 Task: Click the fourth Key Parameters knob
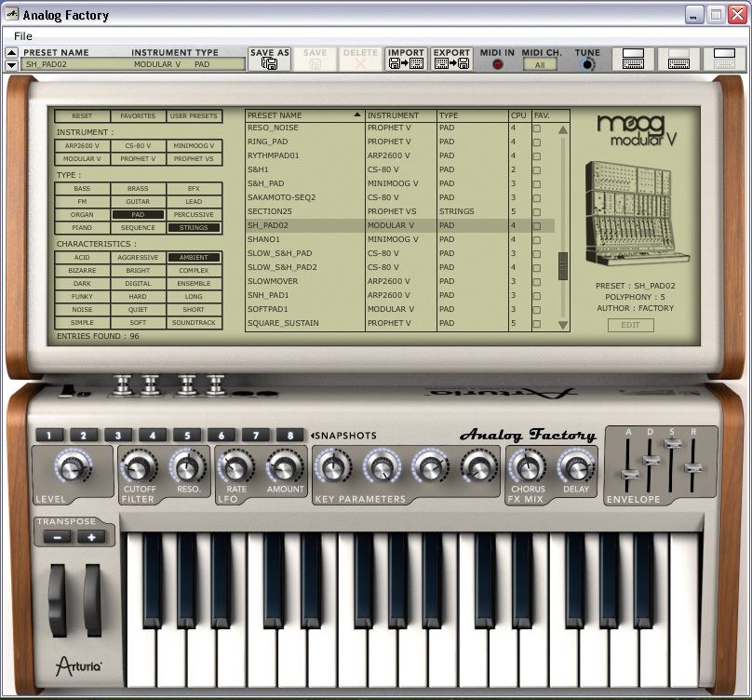pyautogui.click(x=478, y=467)
